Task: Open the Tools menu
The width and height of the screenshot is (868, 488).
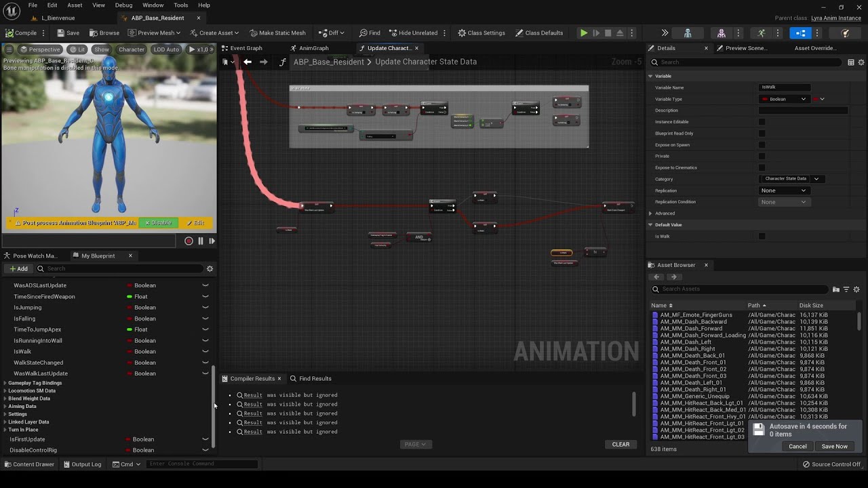Action: (x=181, y=5)
